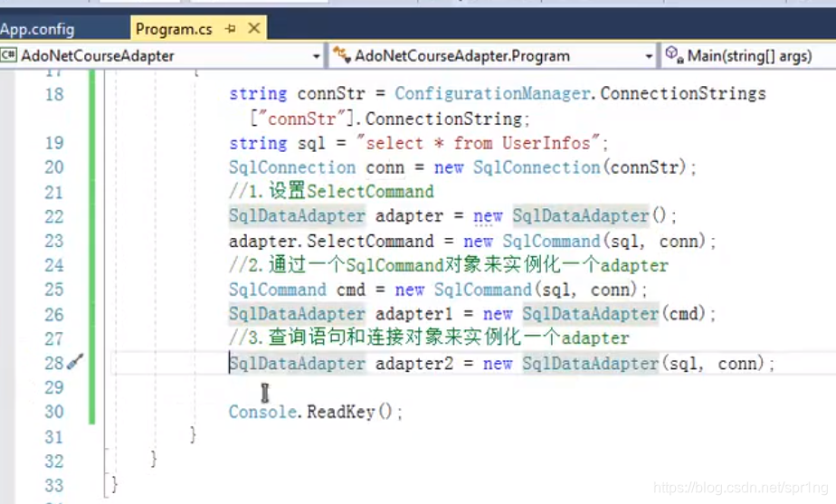This screenshot has width=836, height=504.
Task: Click line number 25 in the margin
Action: (54, 290)
